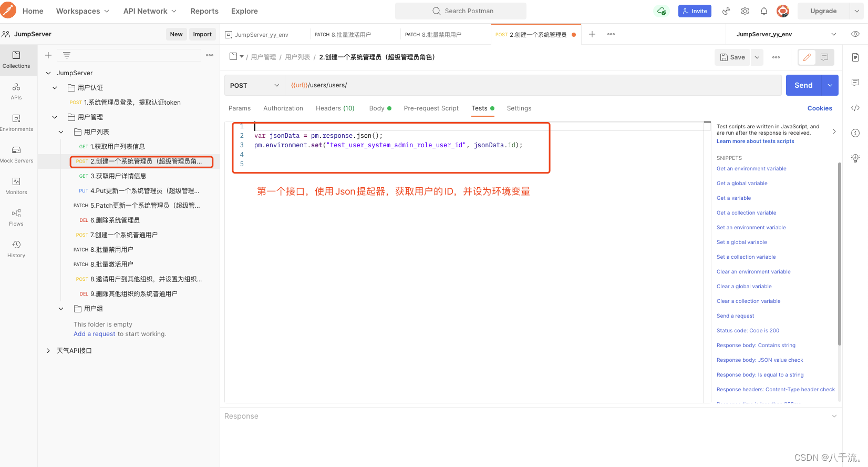Open the PATCH 8.批量激活用户 request tab
Viewport: 868px width, 467px height.
click(x=356, y=35)
